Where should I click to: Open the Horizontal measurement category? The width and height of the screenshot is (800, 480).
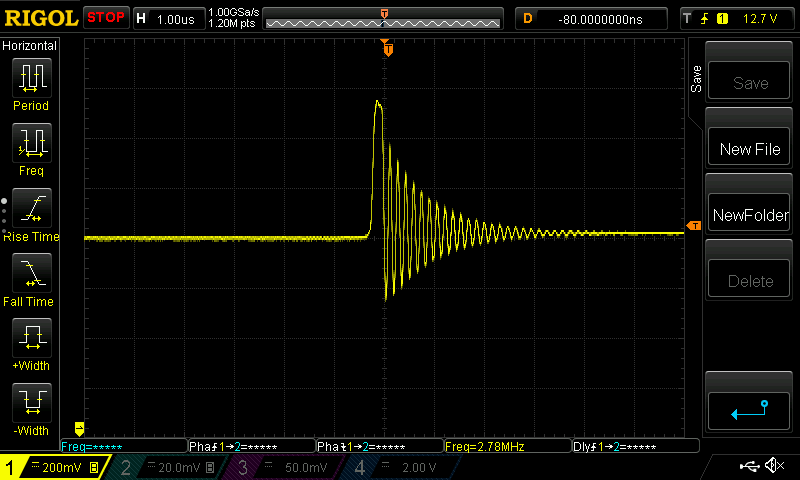[x=30, y=46]
